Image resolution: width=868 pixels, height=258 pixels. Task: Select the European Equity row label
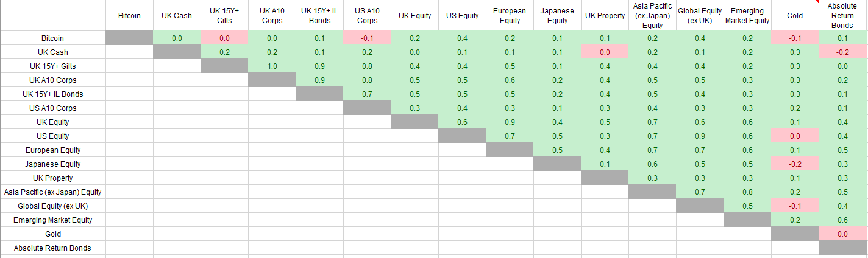tap(53, 150)
